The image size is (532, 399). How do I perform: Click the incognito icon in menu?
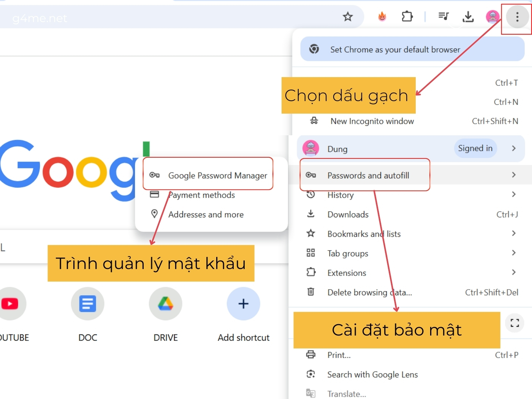coord(314,121)
